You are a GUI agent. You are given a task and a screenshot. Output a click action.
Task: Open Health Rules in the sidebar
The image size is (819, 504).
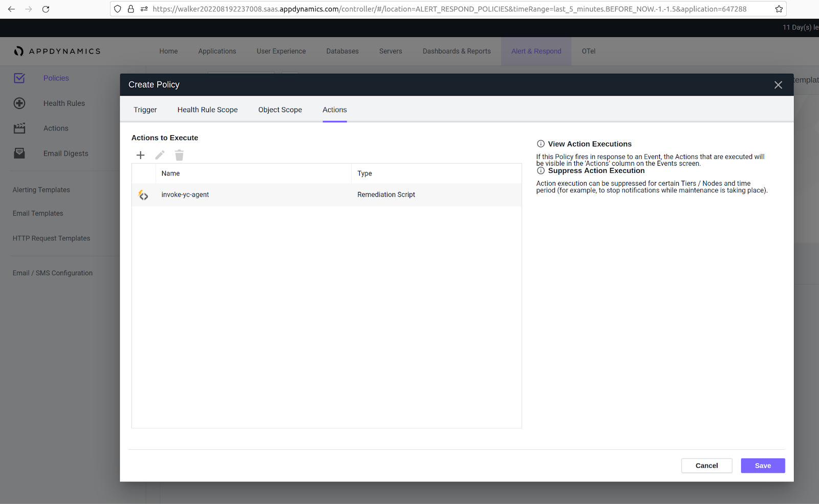point(64,103)
